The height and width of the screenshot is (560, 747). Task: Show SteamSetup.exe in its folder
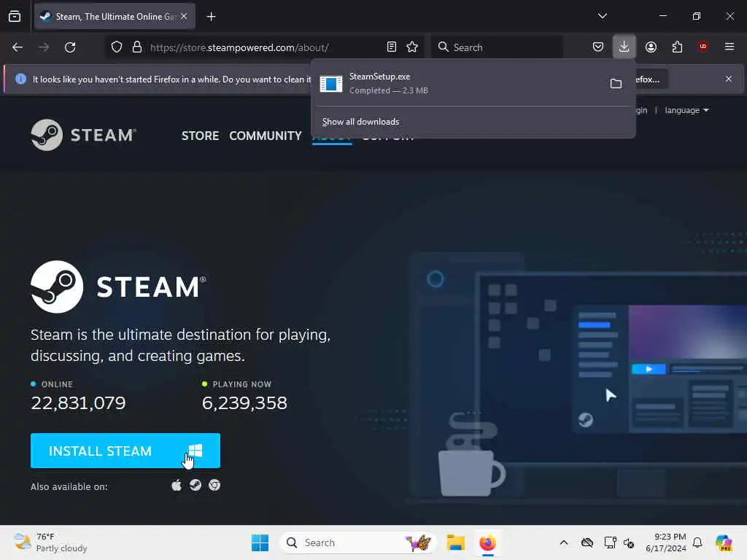(x=616, y=84)
